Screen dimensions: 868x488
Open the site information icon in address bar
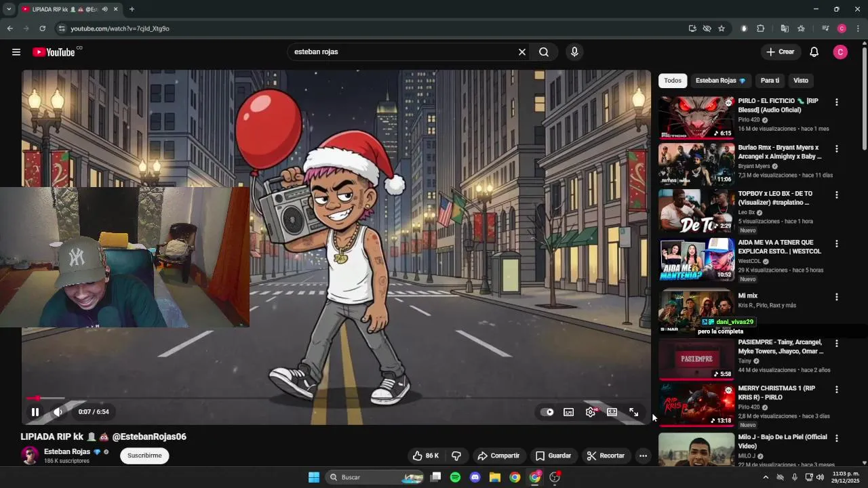[x=62, y=28]
